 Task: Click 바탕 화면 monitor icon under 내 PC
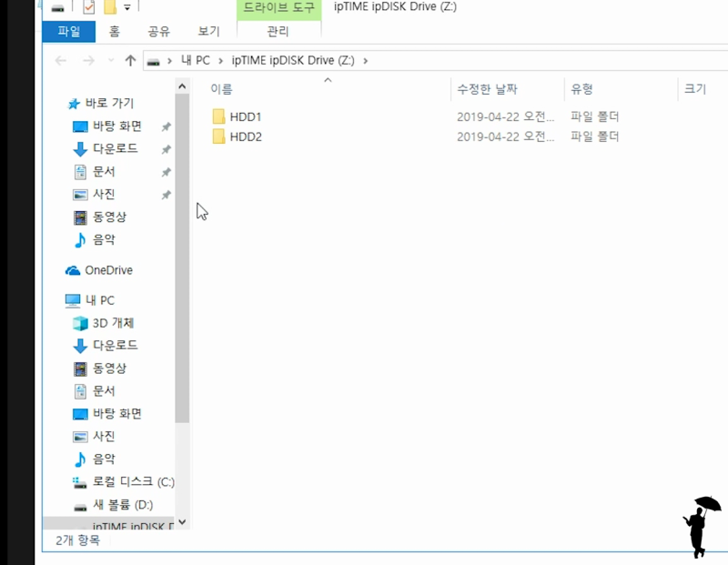[80, 414]
